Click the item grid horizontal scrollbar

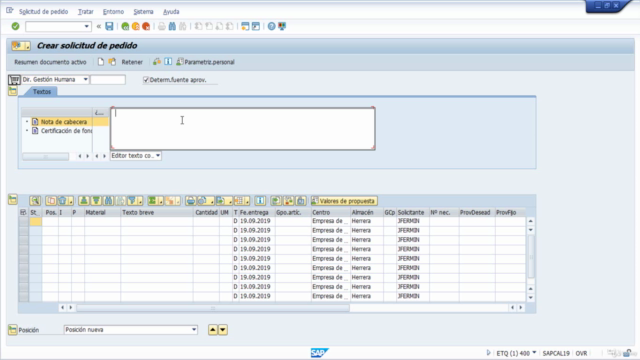213,308
